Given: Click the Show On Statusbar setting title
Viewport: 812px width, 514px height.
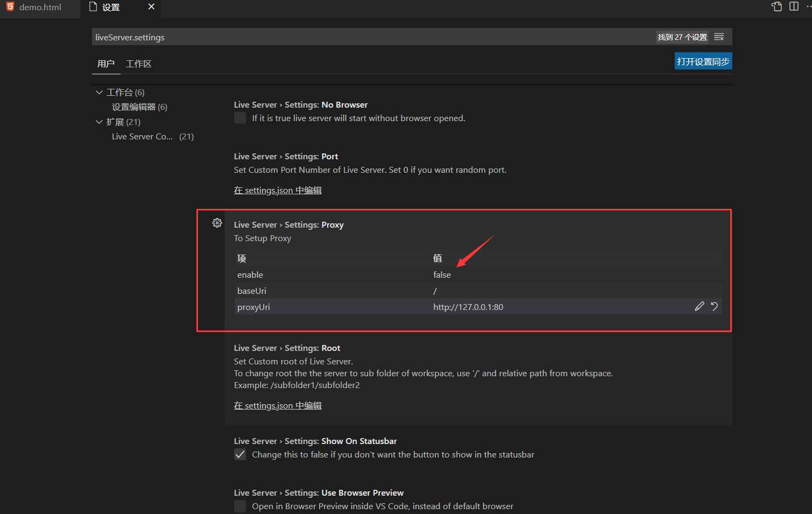Looking at the screenshot, I should (x=315, y=441).
